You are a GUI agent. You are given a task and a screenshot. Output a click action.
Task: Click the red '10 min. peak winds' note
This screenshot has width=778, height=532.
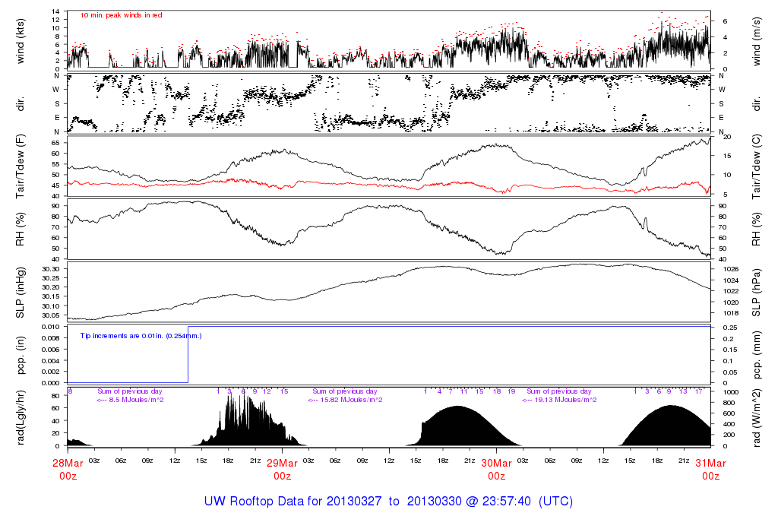point(121,15)
